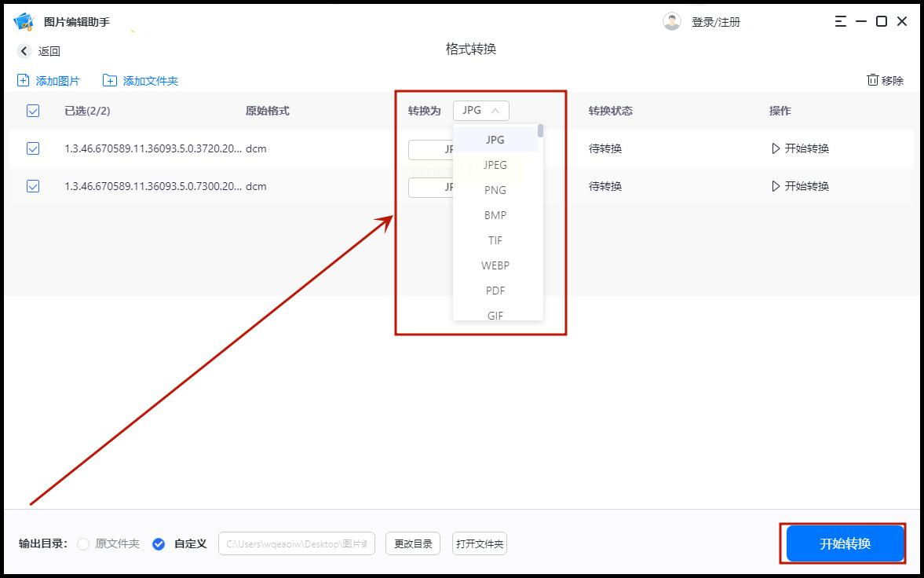Click file name 1.3.46.670589.11.36093.5.0.7300.20...
This screenshot has width=924, height=578.
pos(153,186)
